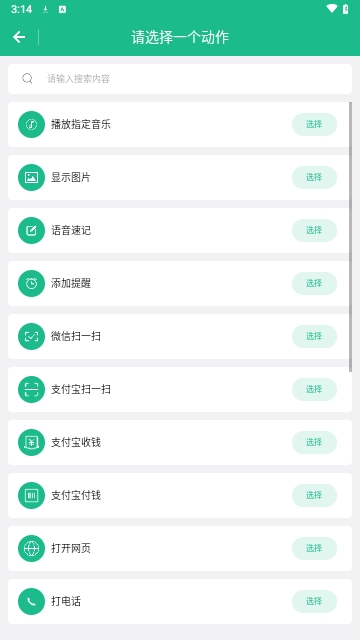Click the scanner icon for 支付宝扫一扫

coord(31,389)
